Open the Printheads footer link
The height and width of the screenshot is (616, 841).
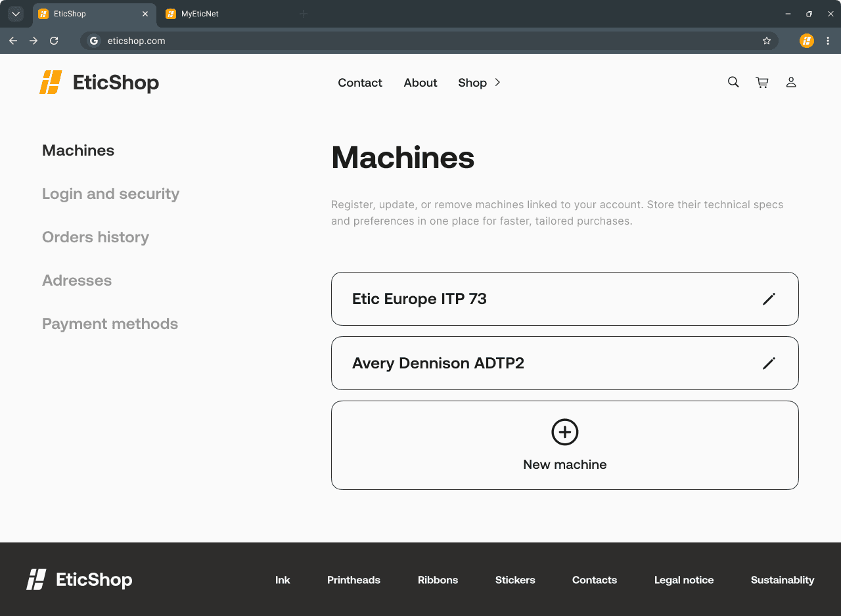tap(353, 580)
